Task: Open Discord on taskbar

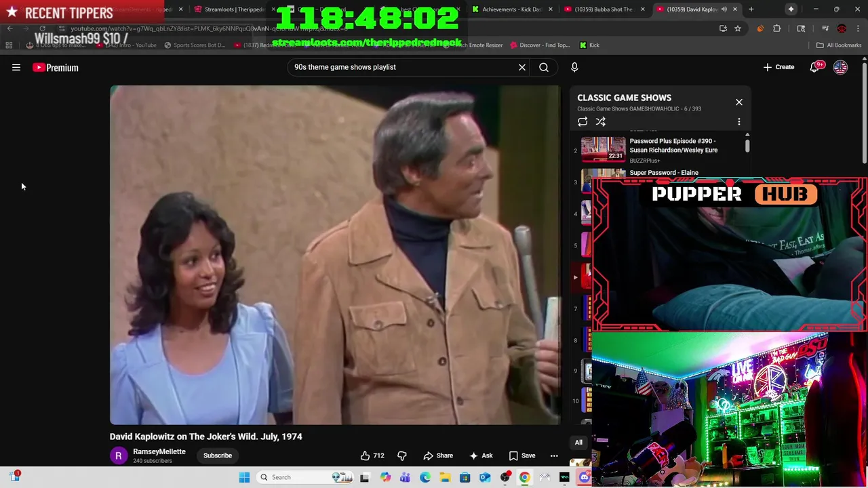Action: coord(585,477)
